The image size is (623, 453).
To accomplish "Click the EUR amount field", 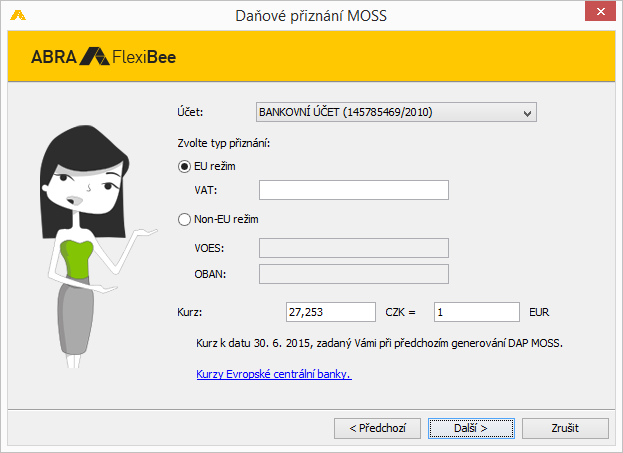I will (x=476, y=312).
